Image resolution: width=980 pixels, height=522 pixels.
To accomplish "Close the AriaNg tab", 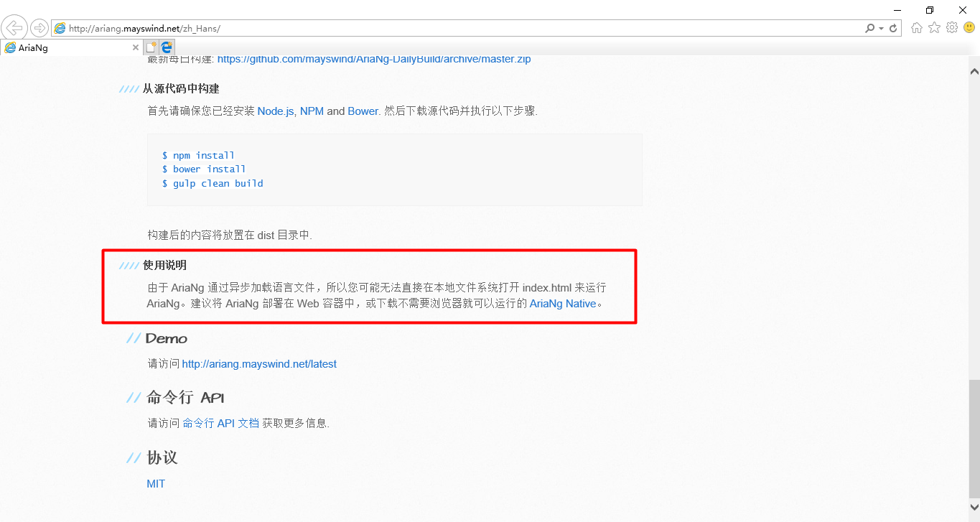I will coord(135,47).
